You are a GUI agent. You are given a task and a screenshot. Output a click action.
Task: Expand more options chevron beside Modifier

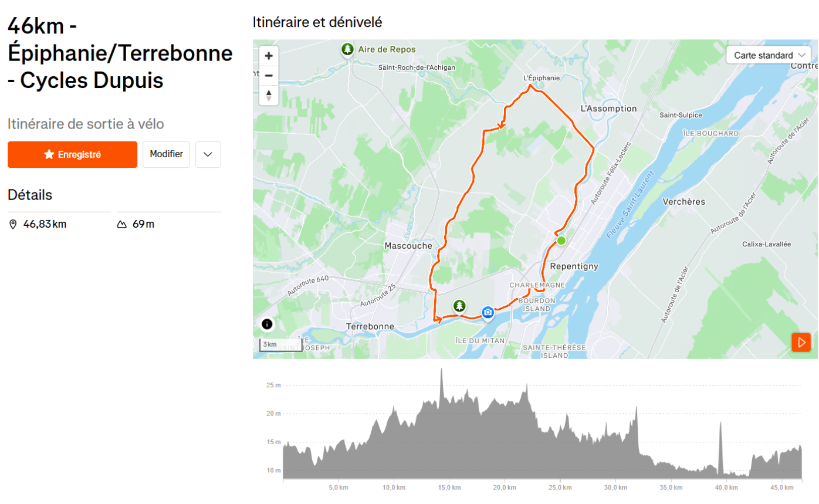(208, 154)
